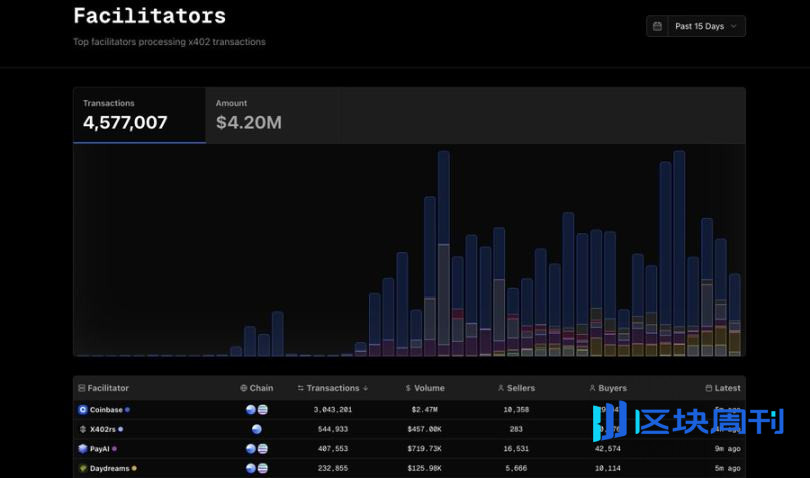Click the PayAI facilitator icon
The width and height of the screenshot is (810, 478).
point(83,449)
